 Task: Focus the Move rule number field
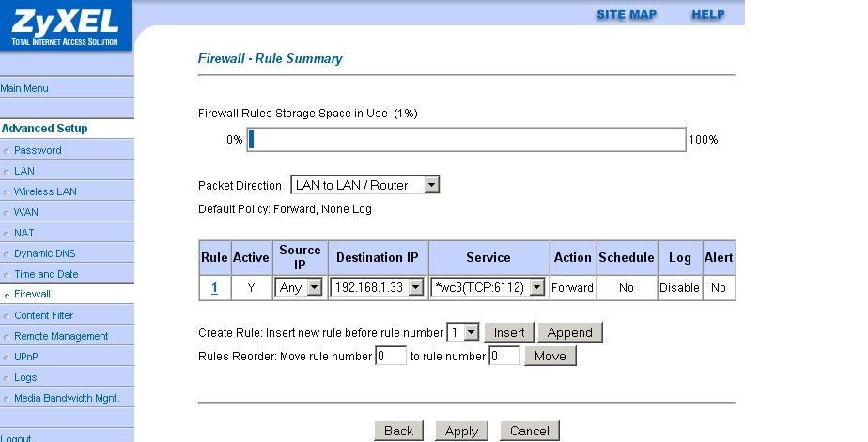click(391, 356)
